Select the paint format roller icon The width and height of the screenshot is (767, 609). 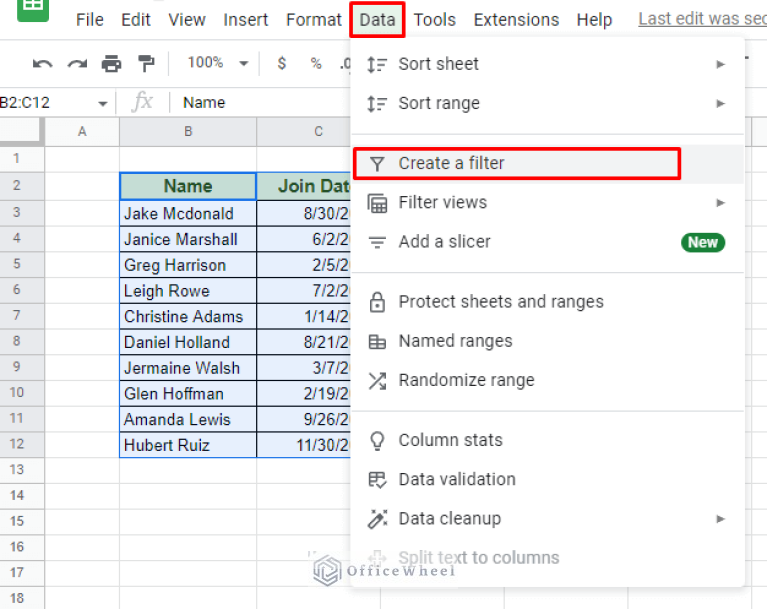[x=146, y=64]
